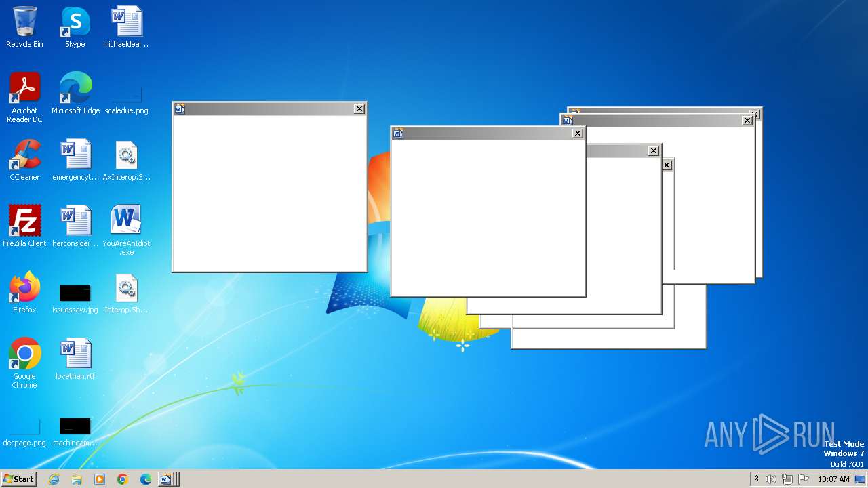
Task: Launch the Skype desktop shortcut
Action: click(x=75, y=27)
